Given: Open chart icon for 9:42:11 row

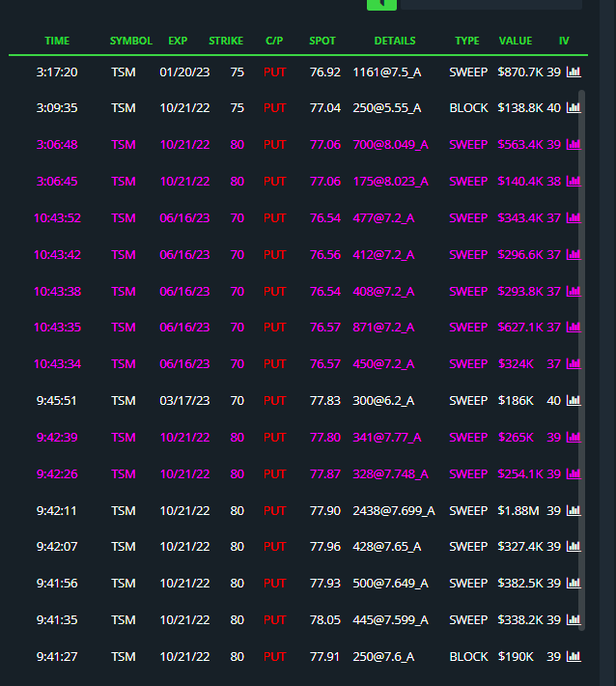Looking at the screenshot, I should 574,511.
